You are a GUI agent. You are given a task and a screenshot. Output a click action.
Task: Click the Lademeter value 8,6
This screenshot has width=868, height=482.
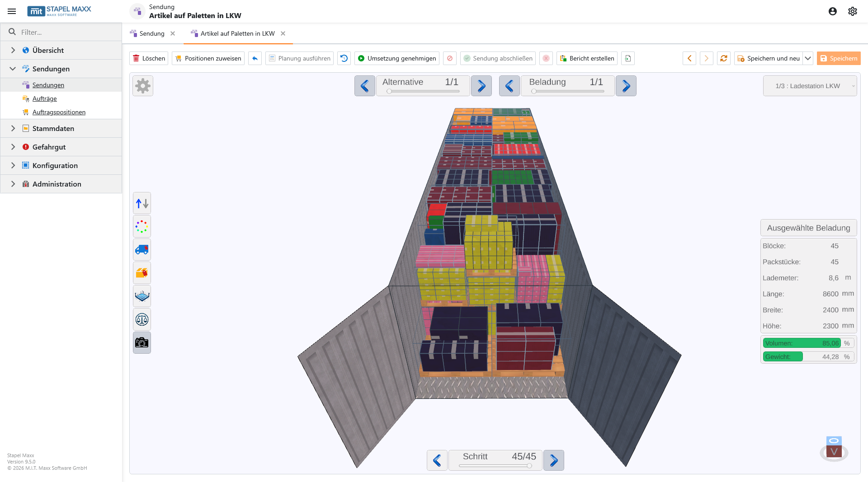tap(834, 278)
